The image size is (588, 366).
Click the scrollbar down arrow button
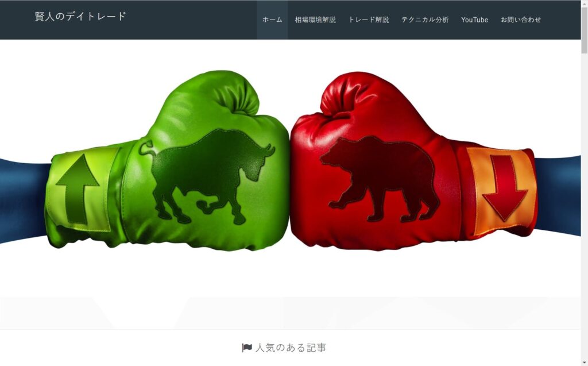click(x=584, y=363)
